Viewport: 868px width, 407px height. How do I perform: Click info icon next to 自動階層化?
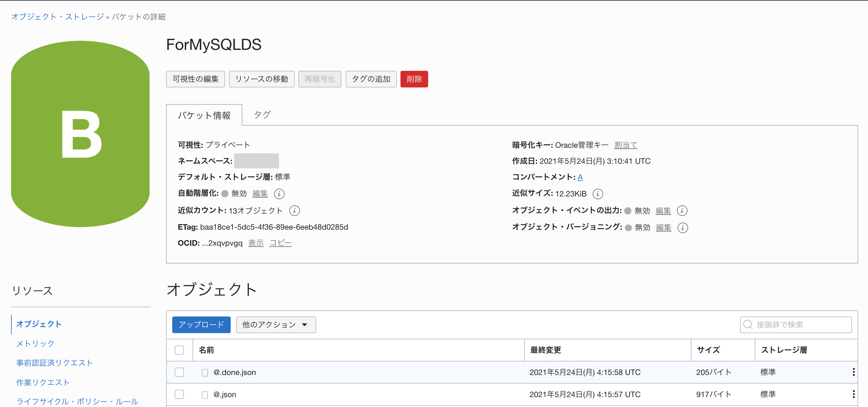point(279,194)
